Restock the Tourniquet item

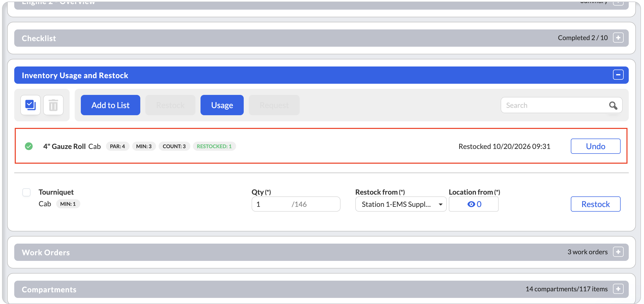coord(595,204)
